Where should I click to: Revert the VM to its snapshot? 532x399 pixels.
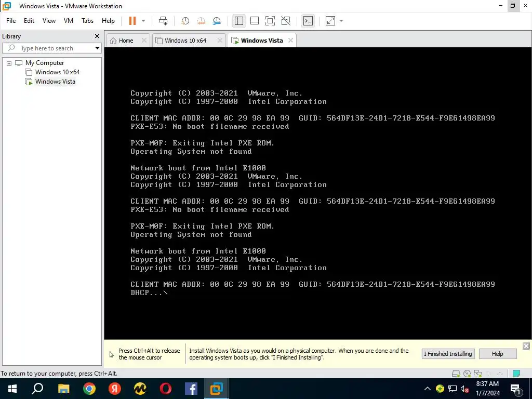201,21
